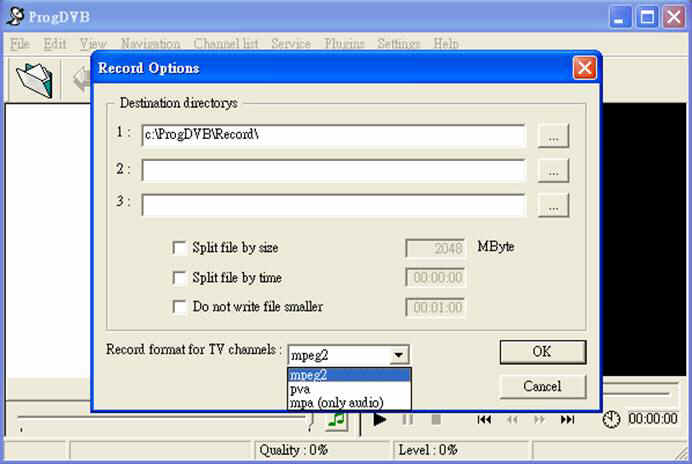Click the Cancel button
The image size is (692, 464).
pos(543,387)
